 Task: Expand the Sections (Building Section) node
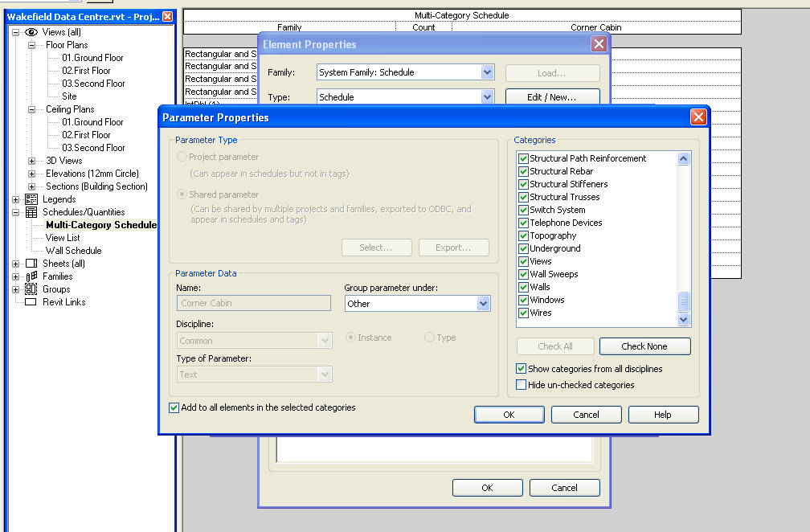point(31,186)
